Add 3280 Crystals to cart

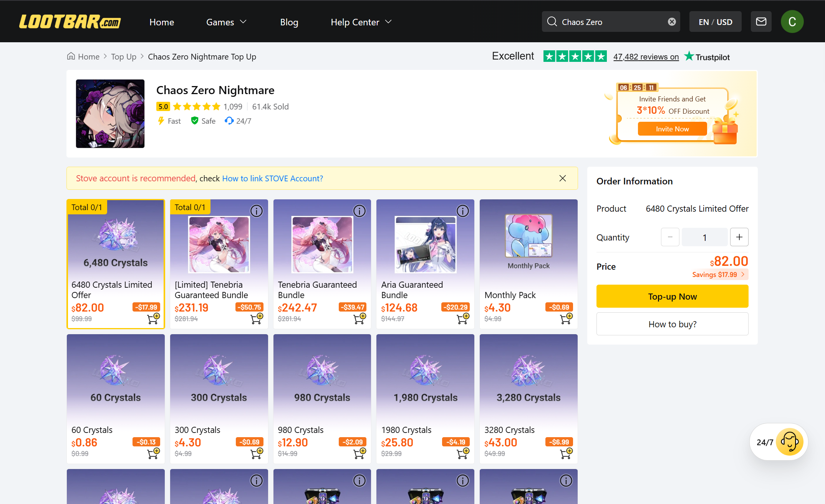(x=567, y=453)
